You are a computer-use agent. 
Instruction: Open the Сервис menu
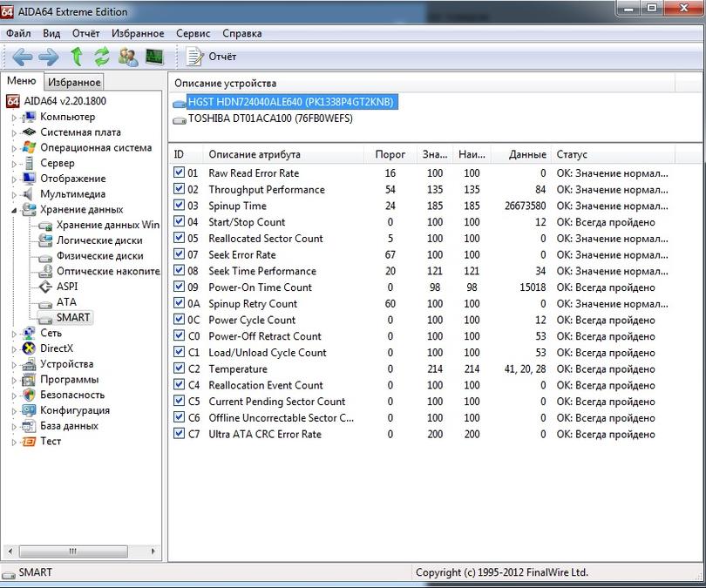(193, 33)
